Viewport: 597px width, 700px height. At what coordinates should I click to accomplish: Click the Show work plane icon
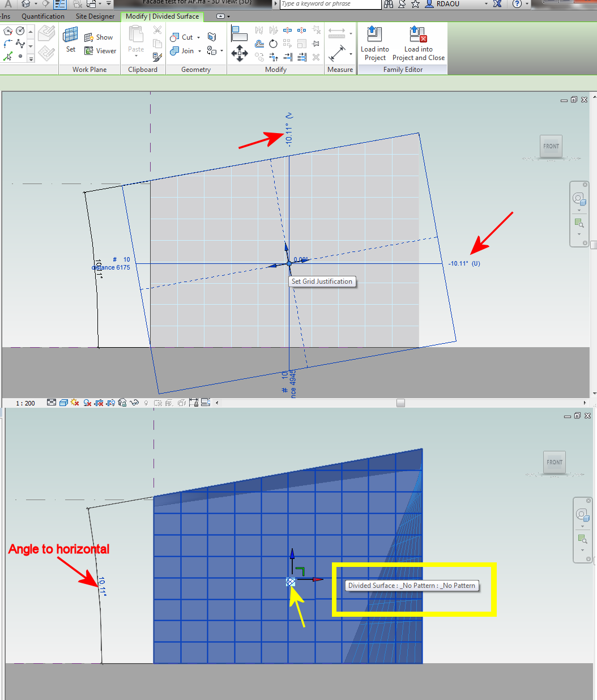(x=88, y=36)
